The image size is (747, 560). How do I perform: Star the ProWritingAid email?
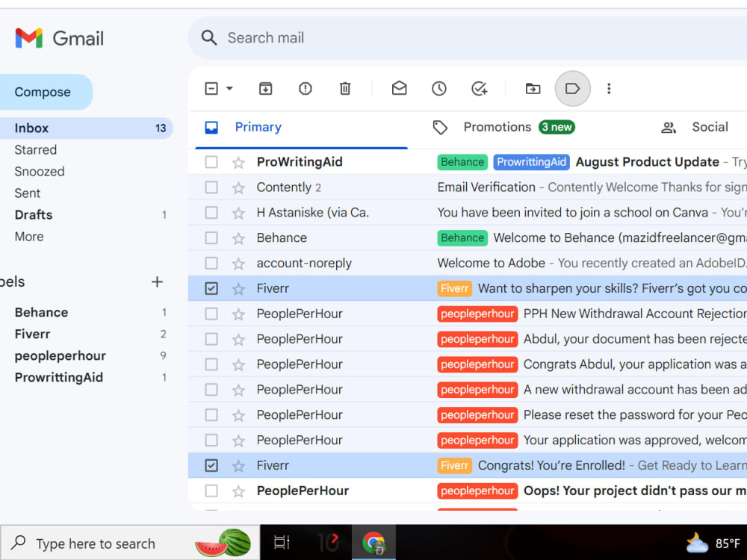click(238, 162)
